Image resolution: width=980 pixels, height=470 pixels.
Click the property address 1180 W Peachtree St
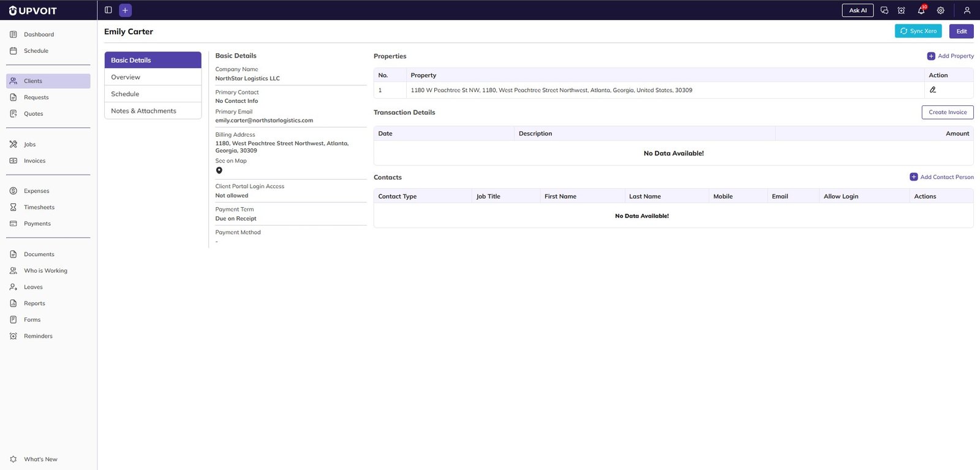(x=551, y=90)
